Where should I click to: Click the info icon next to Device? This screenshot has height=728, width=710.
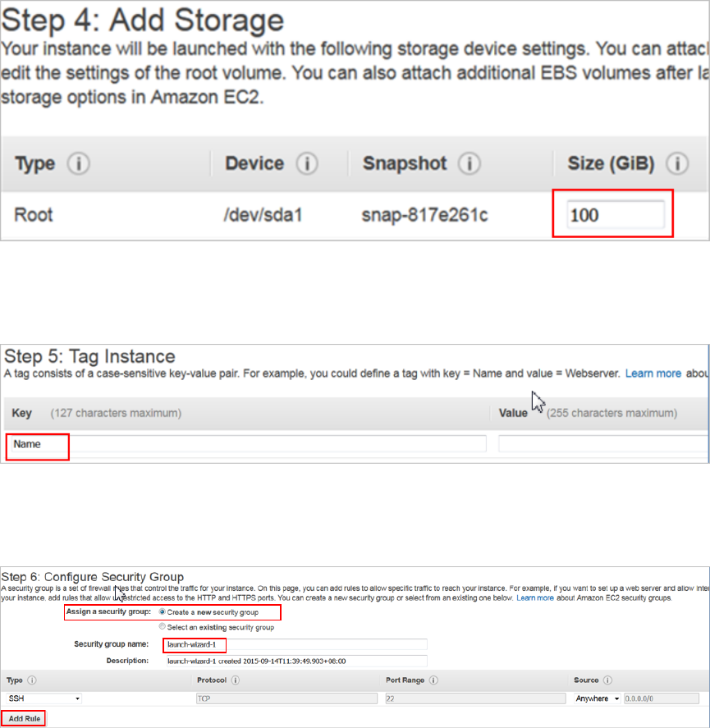coord(306,165)
